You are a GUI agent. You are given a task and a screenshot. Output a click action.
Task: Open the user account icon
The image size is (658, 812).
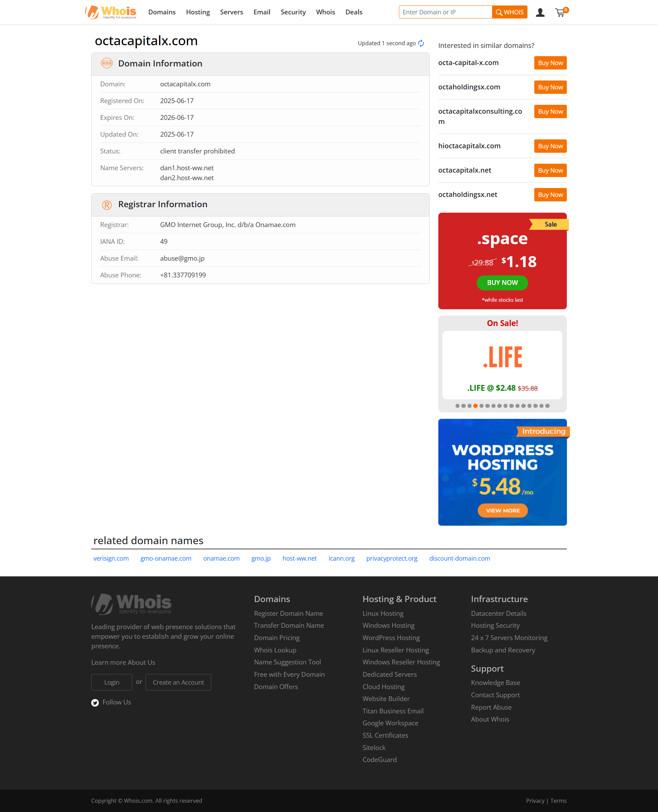point(540,12)
